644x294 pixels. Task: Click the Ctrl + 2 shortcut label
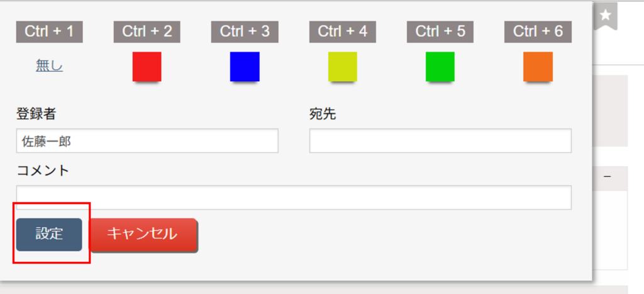click(x=147, y=31)
